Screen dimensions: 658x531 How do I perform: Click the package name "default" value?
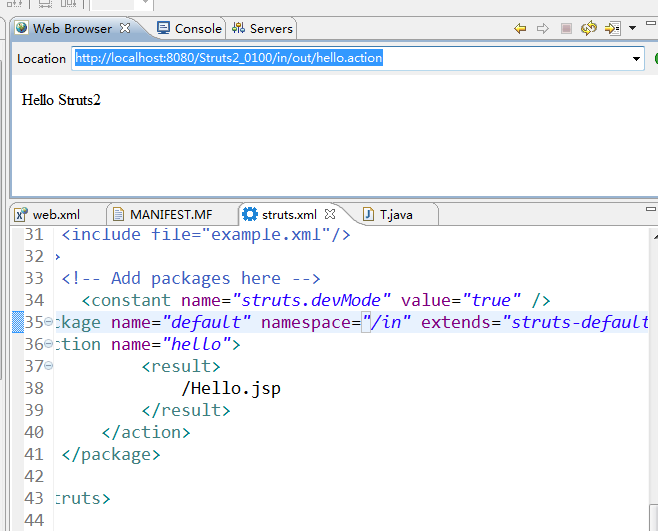click(206, 322)
